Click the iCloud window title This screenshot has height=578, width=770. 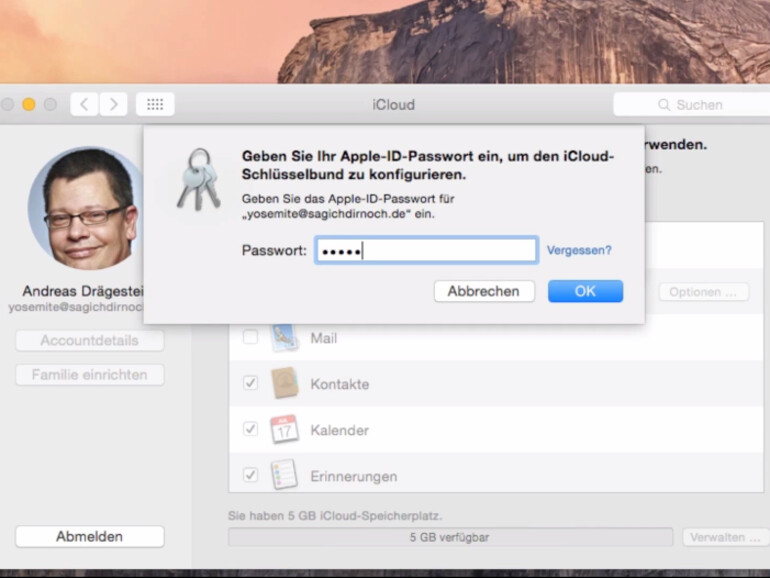point(393,105)
